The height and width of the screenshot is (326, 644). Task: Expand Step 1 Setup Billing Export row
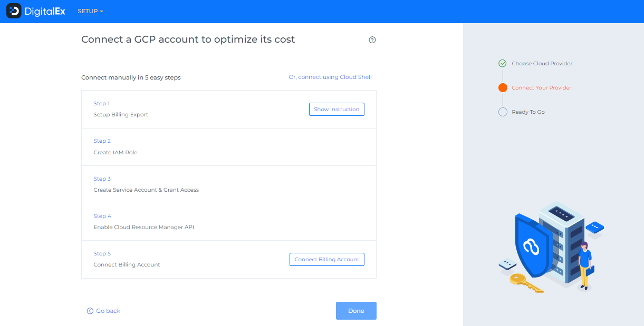(x=229, y=110)
